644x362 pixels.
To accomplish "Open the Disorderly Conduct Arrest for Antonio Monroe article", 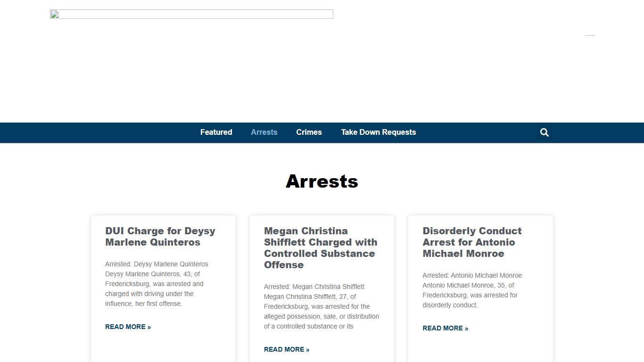I will tap(472, 242).
